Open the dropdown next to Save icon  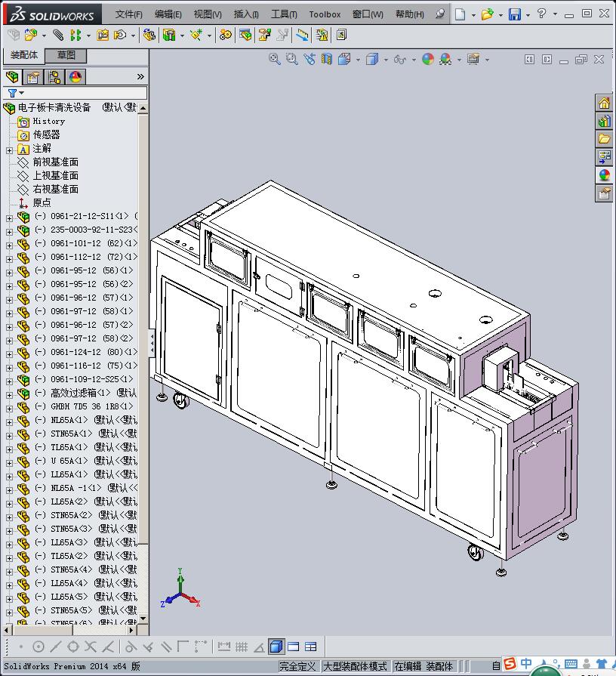(528, 15)
